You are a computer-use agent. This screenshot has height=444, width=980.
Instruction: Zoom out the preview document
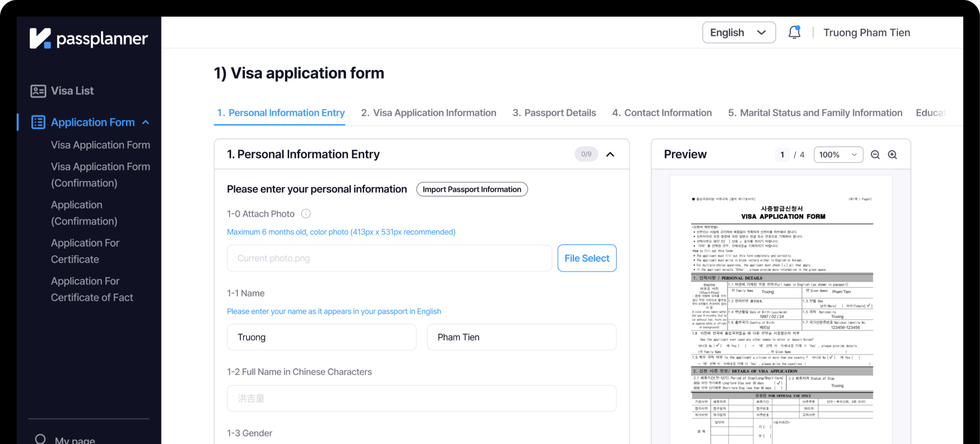pos(875,155)
